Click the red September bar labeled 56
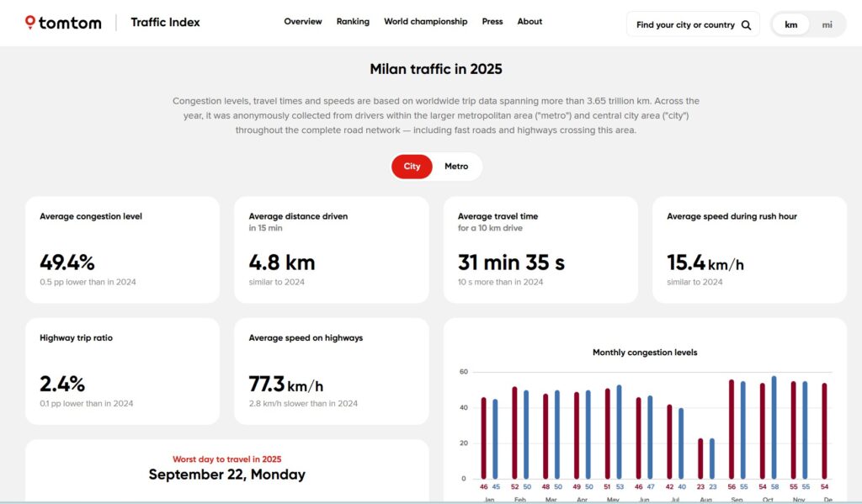 pyautogui.click(x=732, y=429)
